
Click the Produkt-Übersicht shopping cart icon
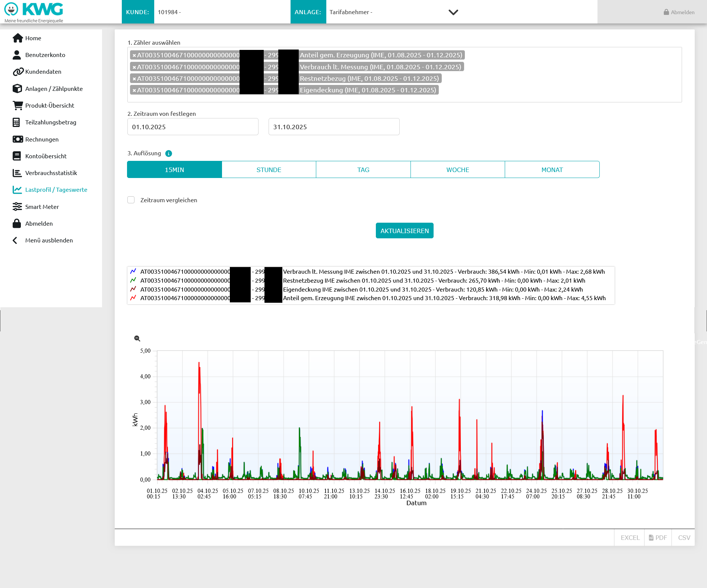point(18,105)
